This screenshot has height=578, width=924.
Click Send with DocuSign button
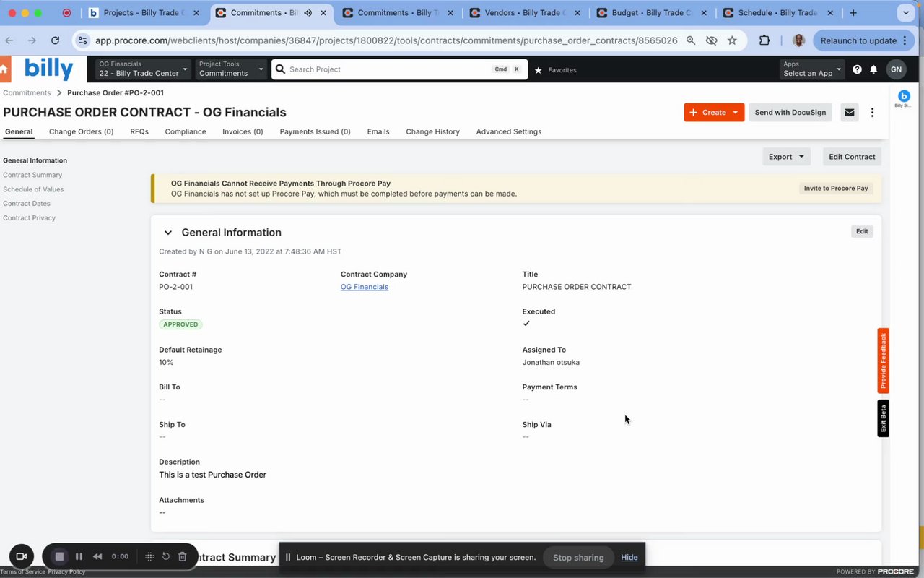790,112
